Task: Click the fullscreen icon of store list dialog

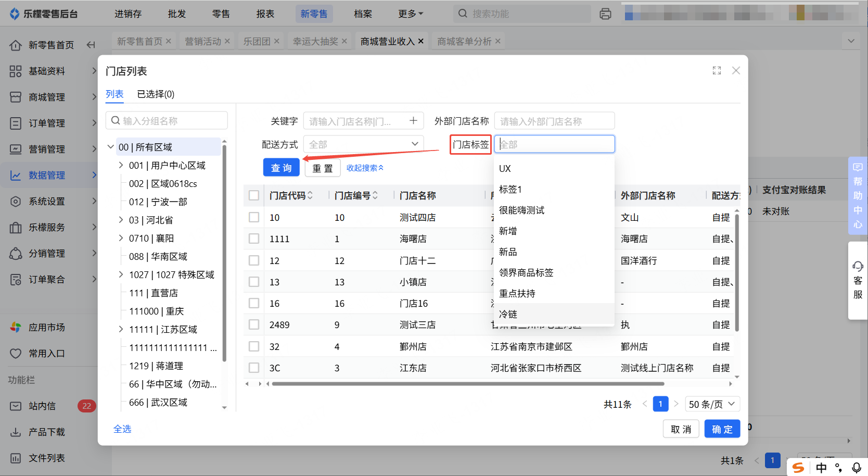Action: [717, 71]
